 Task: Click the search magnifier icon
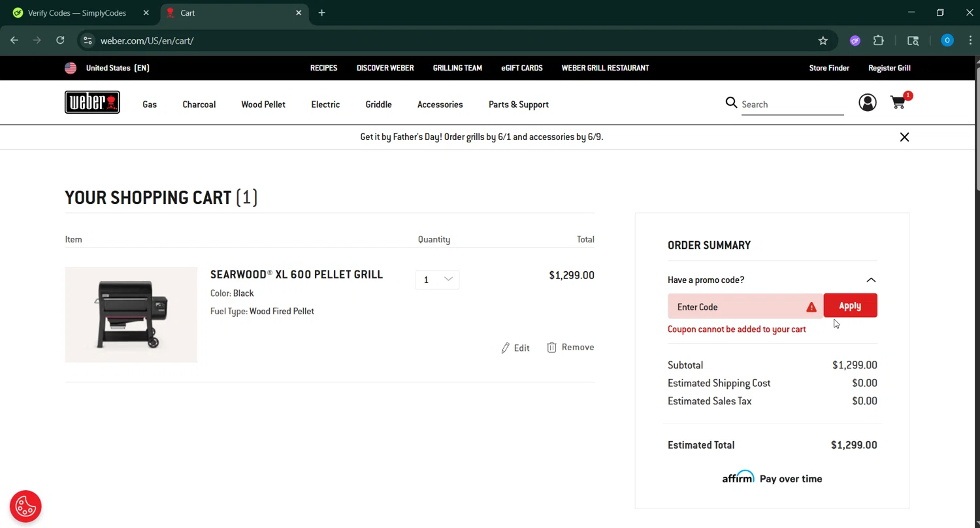(731, 103)
